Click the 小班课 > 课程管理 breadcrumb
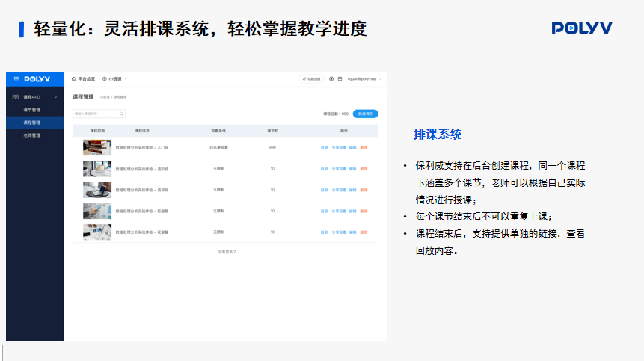 pos(114,97)
